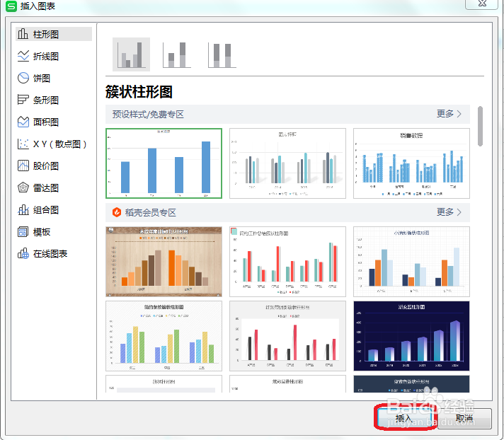Close the 插入图表 dialog
The image size is (504, 440).
(482, 4)
